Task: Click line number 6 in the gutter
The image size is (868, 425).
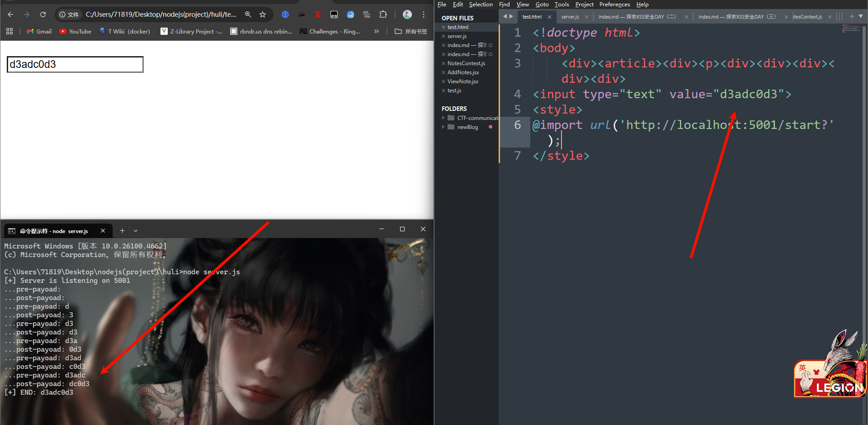Action: (x=518, y=125)
